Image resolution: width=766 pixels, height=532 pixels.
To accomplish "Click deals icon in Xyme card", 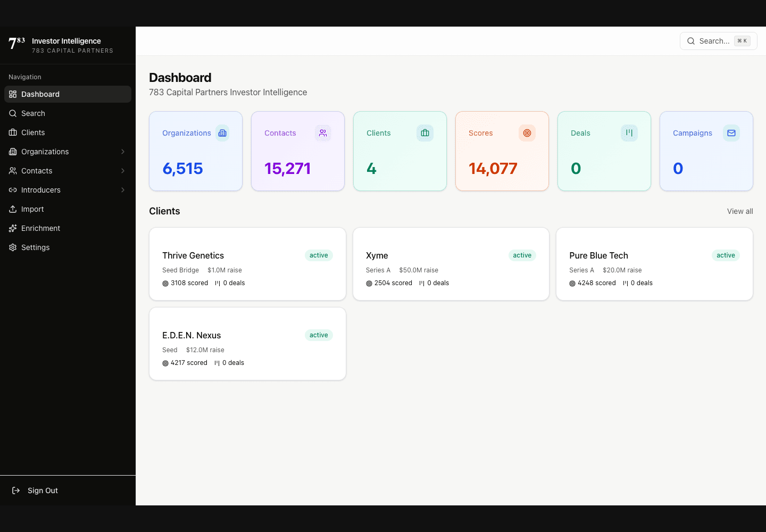I will [x=422, y=284].
